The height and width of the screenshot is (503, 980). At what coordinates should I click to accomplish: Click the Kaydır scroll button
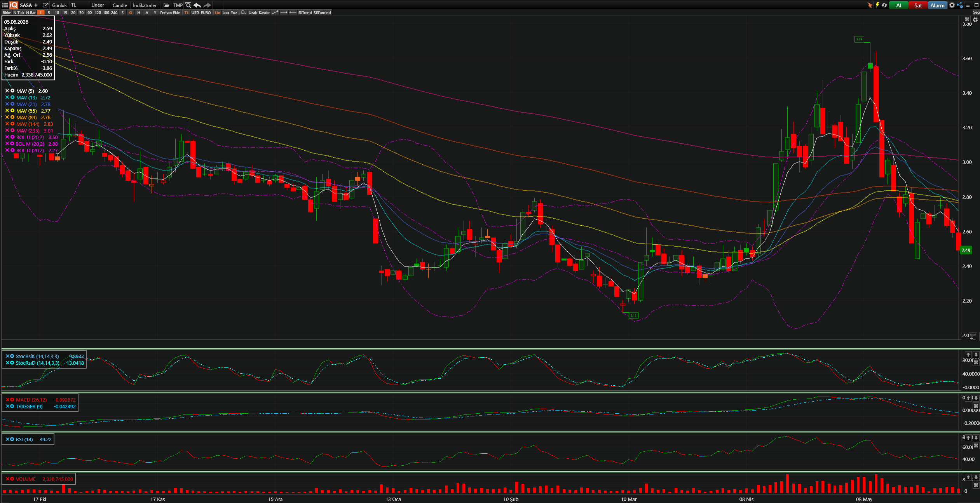[264, 12]
